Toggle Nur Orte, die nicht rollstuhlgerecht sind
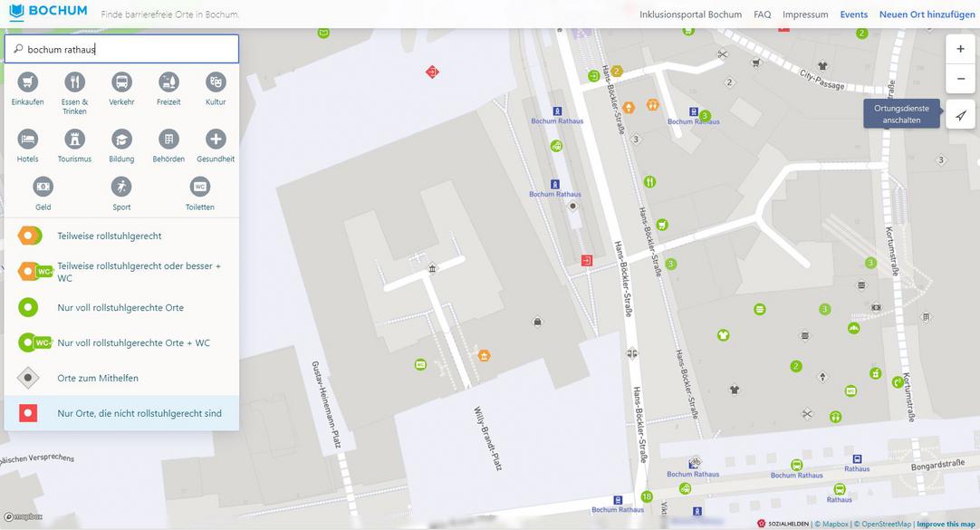 [x=139, y=414]
